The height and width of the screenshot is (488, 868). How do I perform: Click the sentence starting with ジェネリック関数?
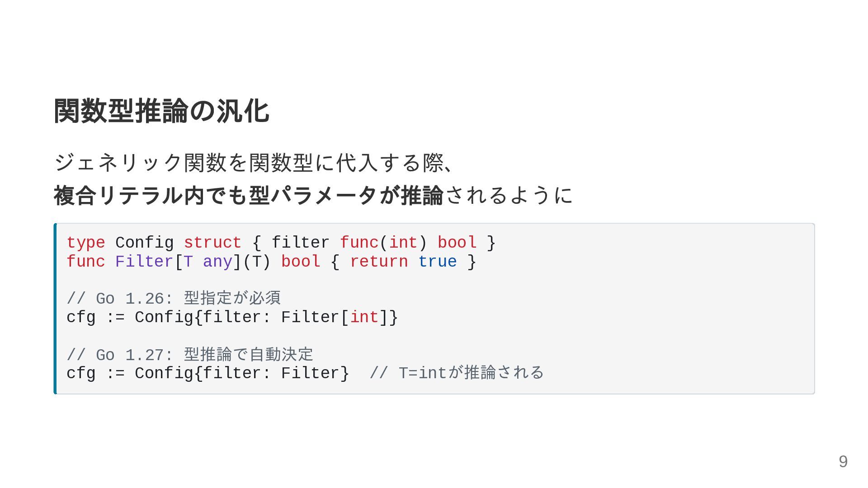point(254,163)
